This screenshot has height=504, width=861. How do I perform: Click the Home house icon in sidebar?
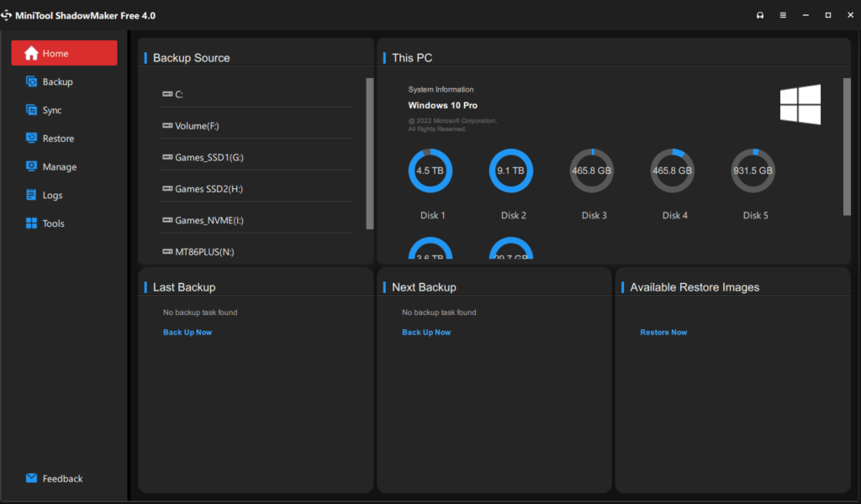click(x=31, y=54)
